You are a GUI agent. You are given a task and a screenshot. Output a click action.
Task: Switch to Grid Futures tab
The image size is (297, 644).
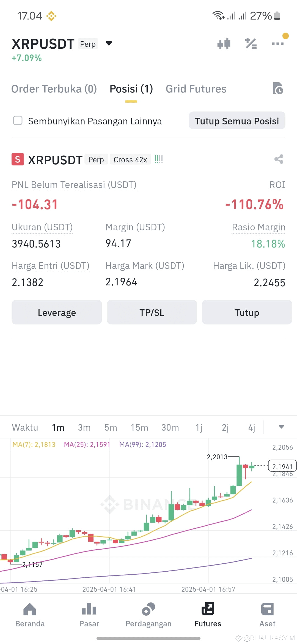(196, 89)
